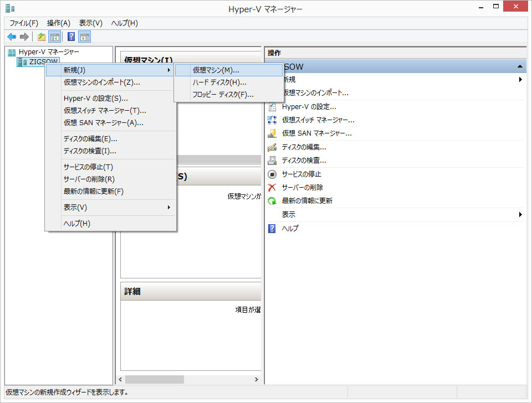This screenshot has width=532, height=403.
Task: Click the 詳細 section header
Action: (x=191, y=291)
